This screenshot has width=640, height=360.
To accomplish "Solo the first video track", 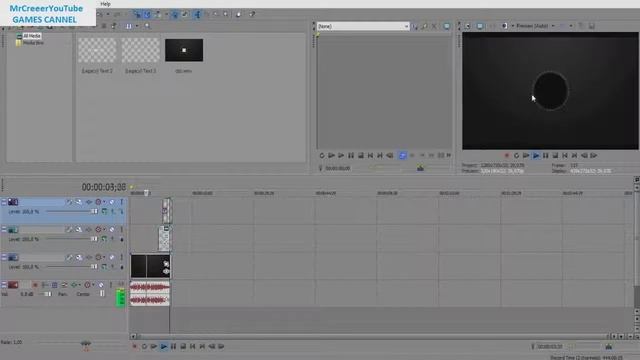I will tap(122, 202).
